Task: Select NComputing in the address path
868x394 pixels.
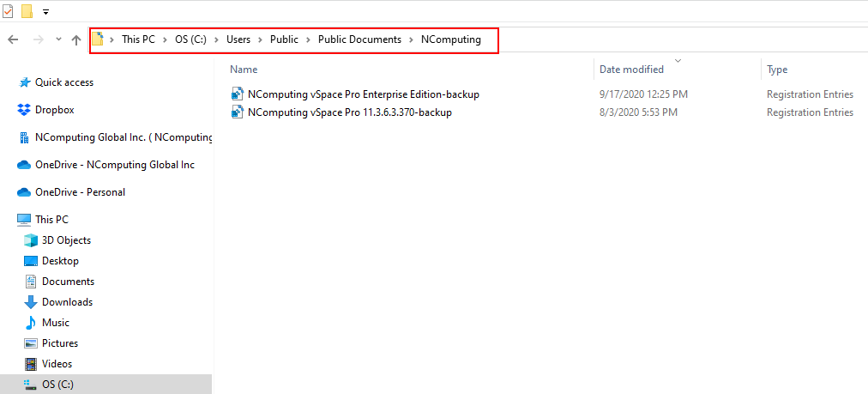Action: point(451,39)
